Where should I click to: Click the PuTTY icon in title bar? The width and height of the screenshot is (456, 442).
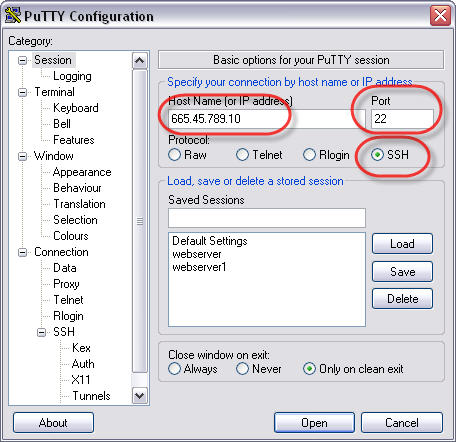click(13, 15)
